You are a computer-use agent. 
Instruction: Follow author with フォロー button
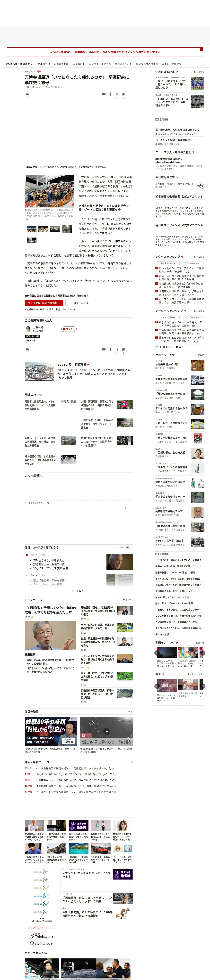[69, 329]
